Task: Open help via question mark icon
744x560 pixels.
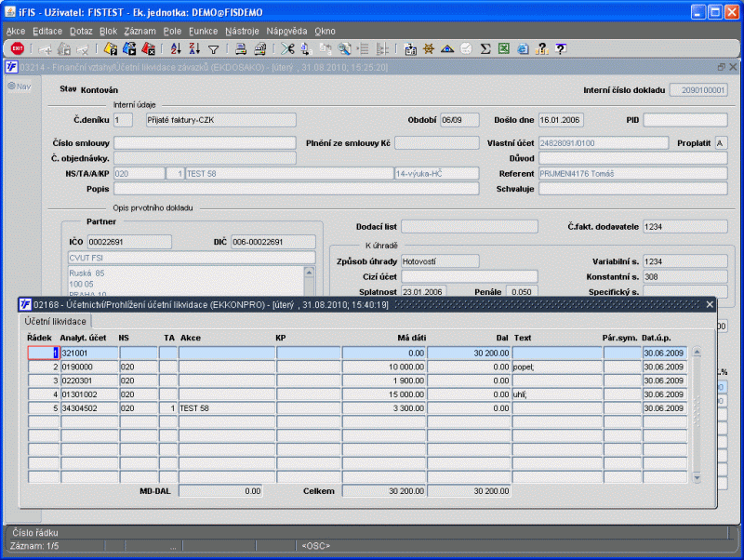Action: point(561,48)
